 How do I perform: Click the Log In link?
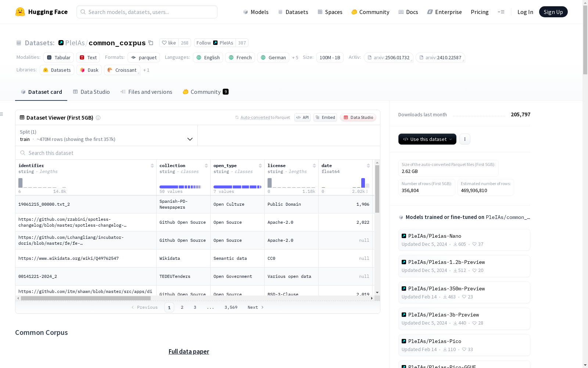[x=525, y=12]
